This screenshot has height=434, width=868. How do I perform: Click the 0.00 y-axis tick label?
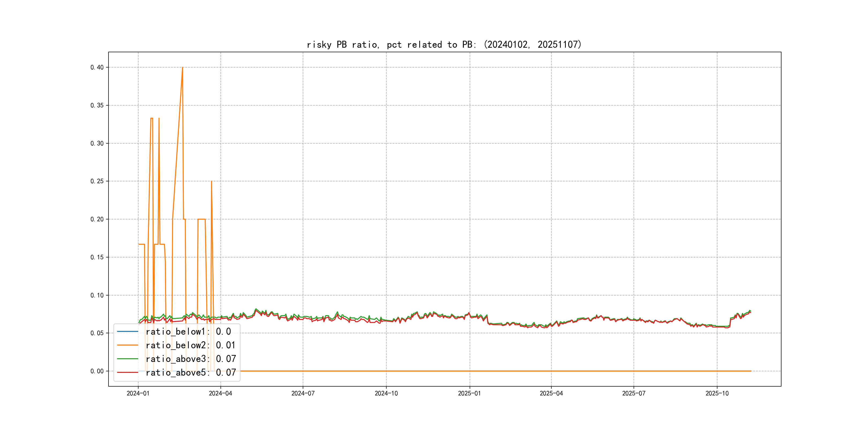(97, 371)
